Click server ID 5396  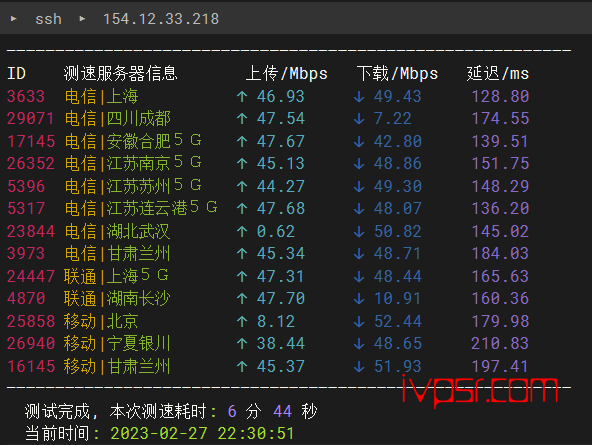(x=26, y=186)
